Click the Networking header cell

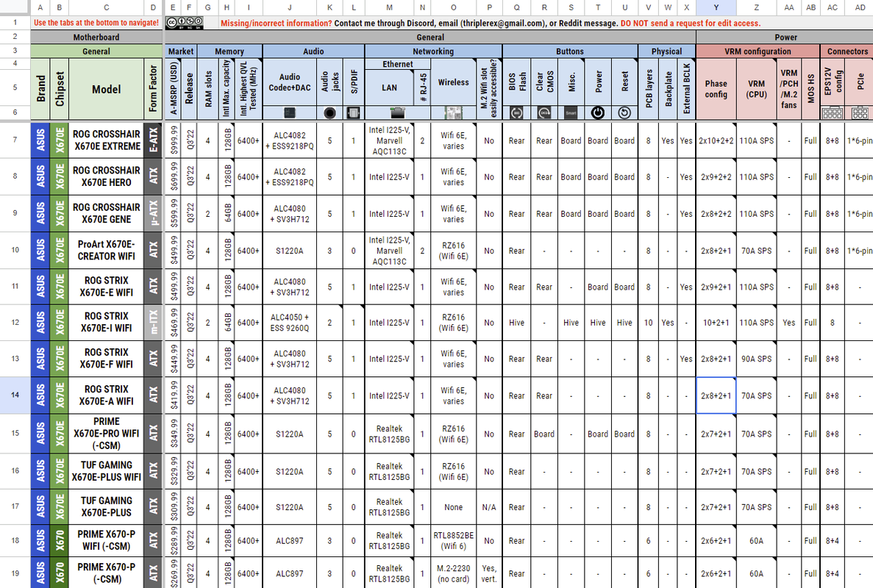click(433, 51)
